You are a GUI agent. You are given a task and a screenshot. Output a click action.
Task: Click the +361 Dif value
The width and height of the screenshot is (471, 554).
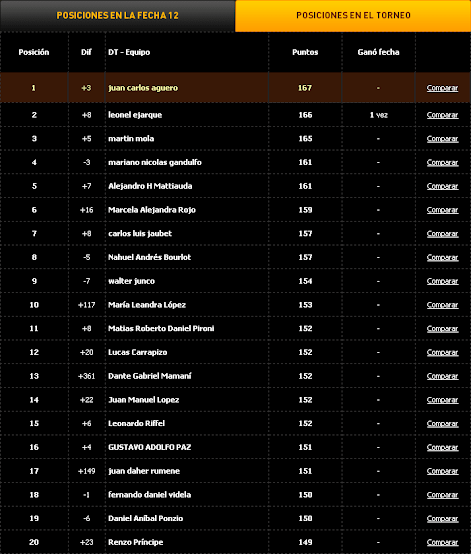point(86,376)
